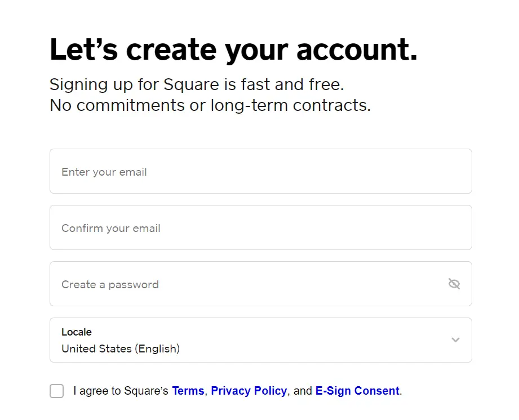Click the 'Confirm your email' placeholder text
The image size is (519, 420).
pyautogui.click(x=111, y=228)
